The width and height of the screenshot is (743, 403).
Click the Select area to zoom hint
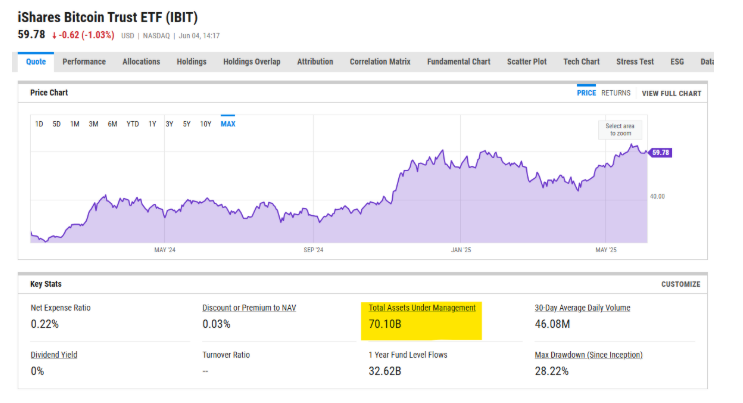coord(620,129)
